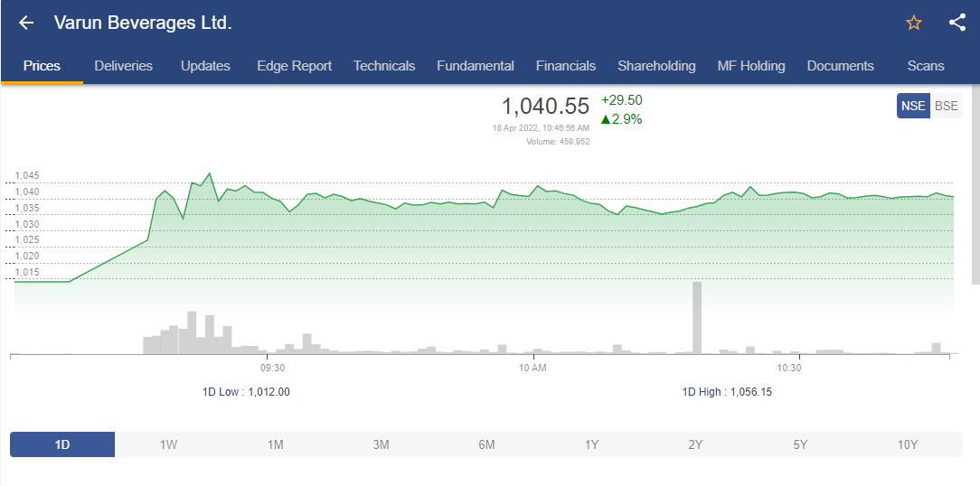Open the Shareholding tab
The image size is (980, 486).
656,66
